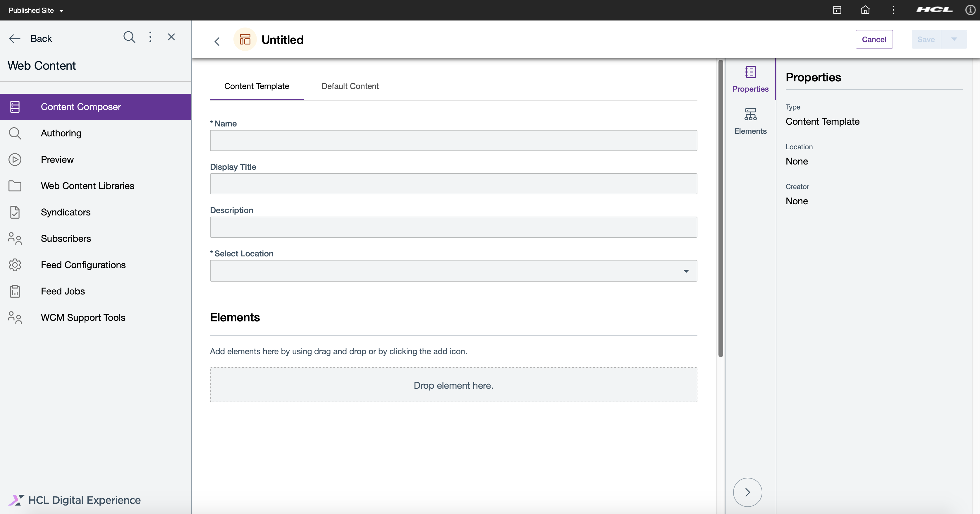Click the Back text label
980x514 pixels.
click(x=41, y=38)
